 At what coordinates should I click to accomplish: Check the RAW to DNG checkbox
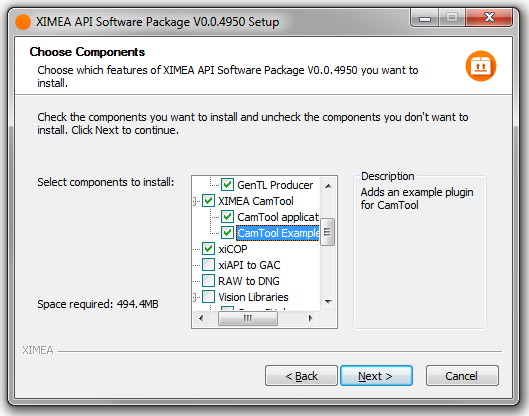click(x=208, y=280)
